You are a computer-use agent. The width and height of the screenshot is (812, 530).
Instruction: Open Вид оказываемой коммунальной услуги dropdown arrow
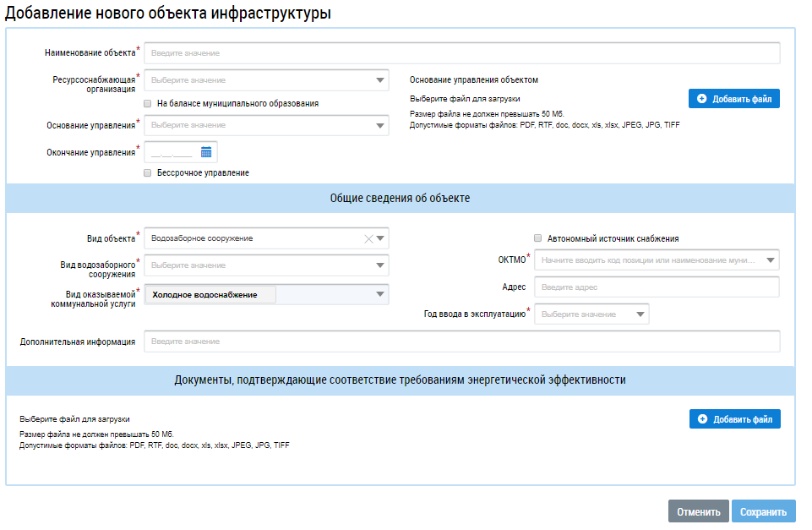[380, 295]
